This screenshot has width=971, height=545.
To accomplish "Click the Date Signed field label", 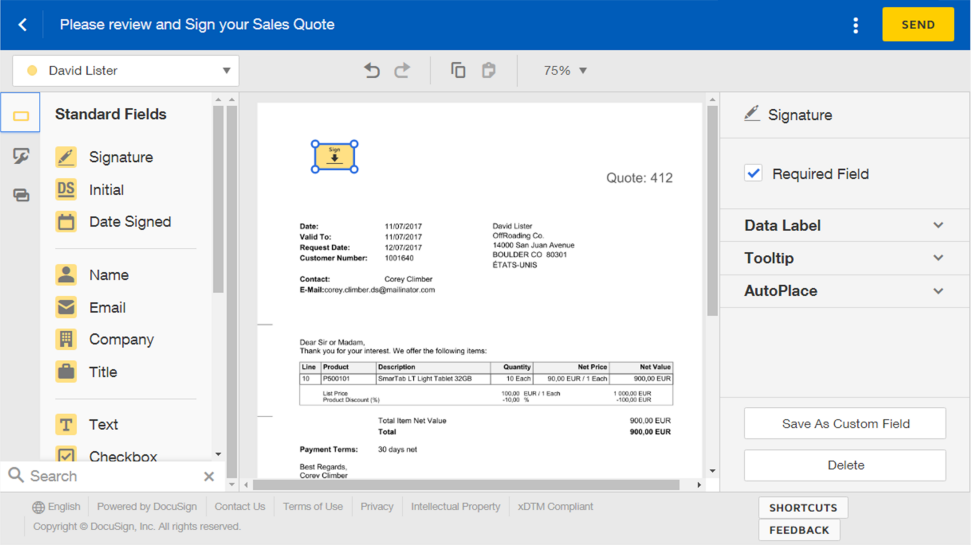I will (130, 222).
